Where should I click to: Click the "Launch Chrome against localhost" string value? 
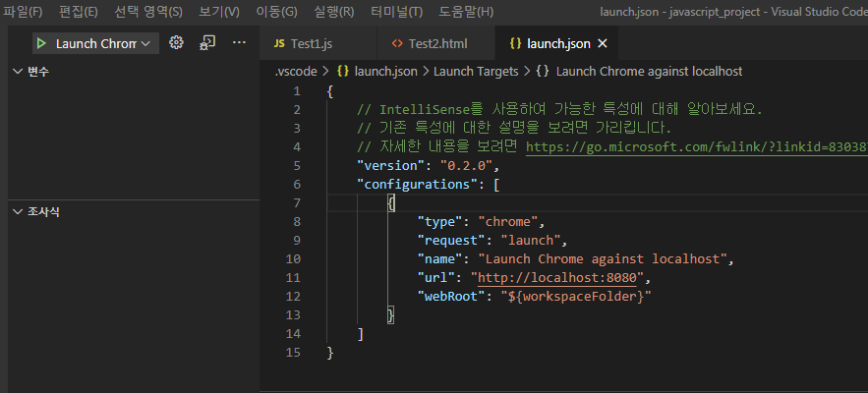coord(603,259)
